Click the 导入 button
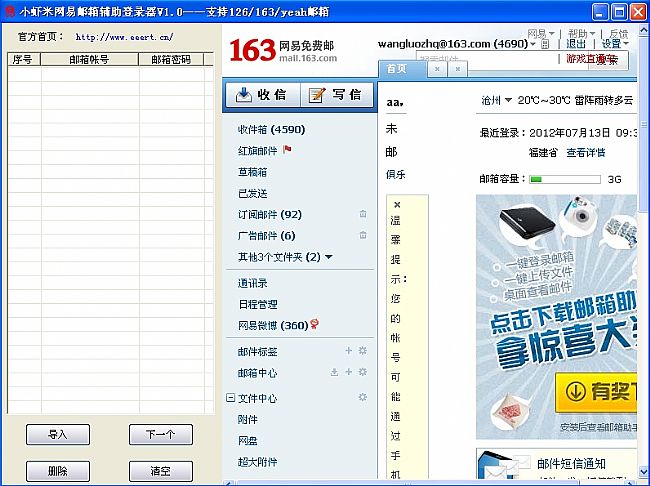Image resolution: width=650 pixels, height=486 pixels. (58, 435)
